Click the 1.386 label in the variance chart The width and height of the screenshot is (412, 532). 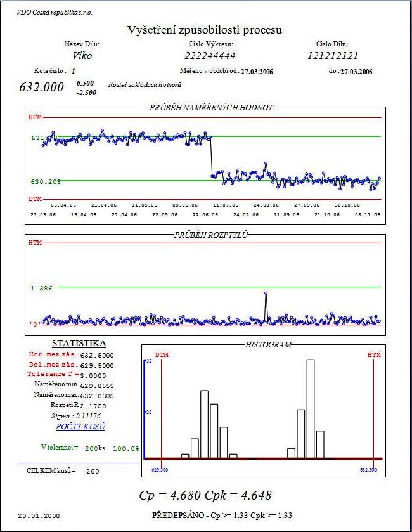42,289
